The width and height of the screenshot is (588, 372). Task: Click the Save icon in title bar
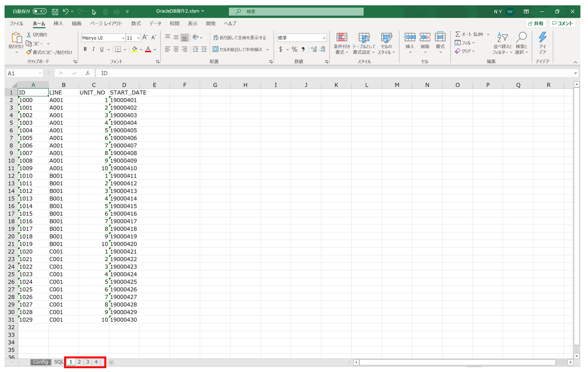tap(55, 12)
